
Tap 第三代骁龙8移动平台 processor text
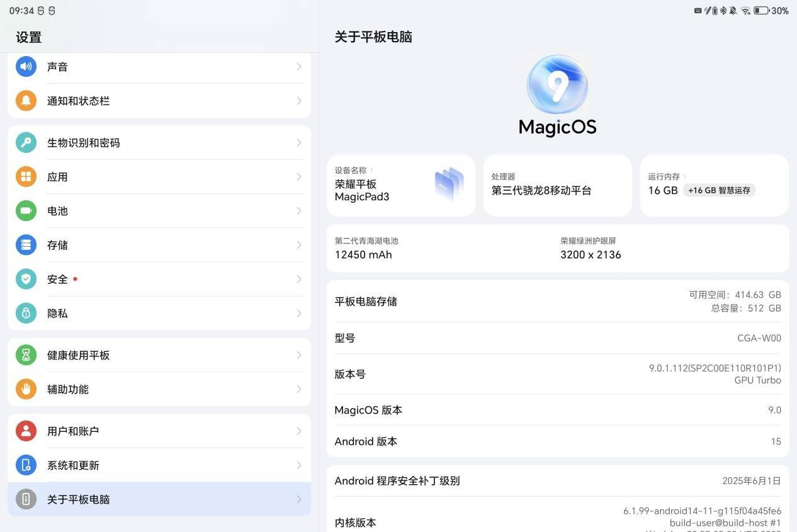pos(541,190)
